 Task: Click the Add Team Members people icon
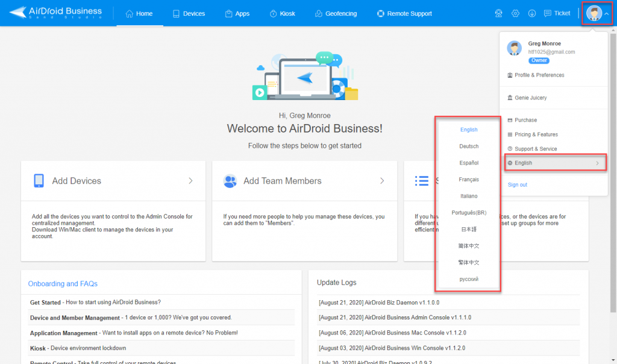(x=230, y=181)
